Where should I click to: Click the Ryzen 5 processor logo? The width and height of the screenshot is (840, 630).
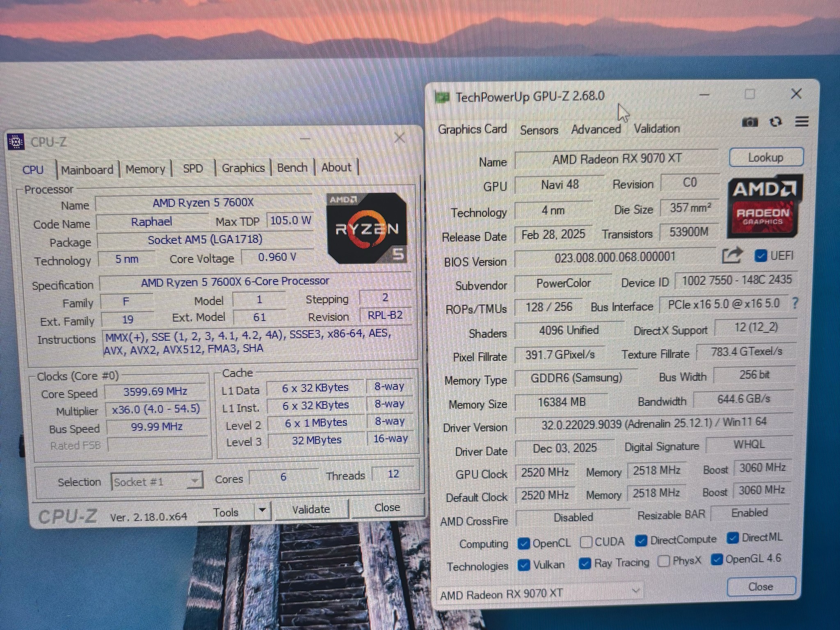pyautogui.click(x=367, y=228)
